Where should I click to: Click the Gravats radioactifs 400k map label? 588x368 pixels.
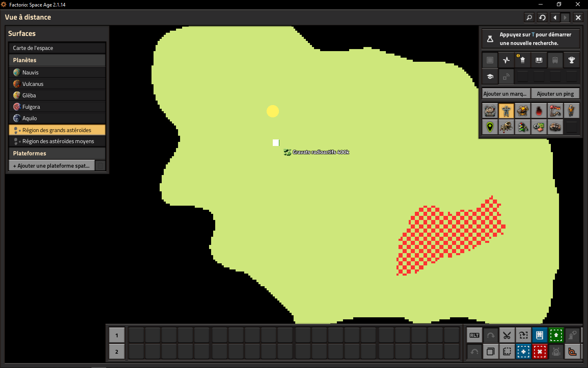(316, 152)
